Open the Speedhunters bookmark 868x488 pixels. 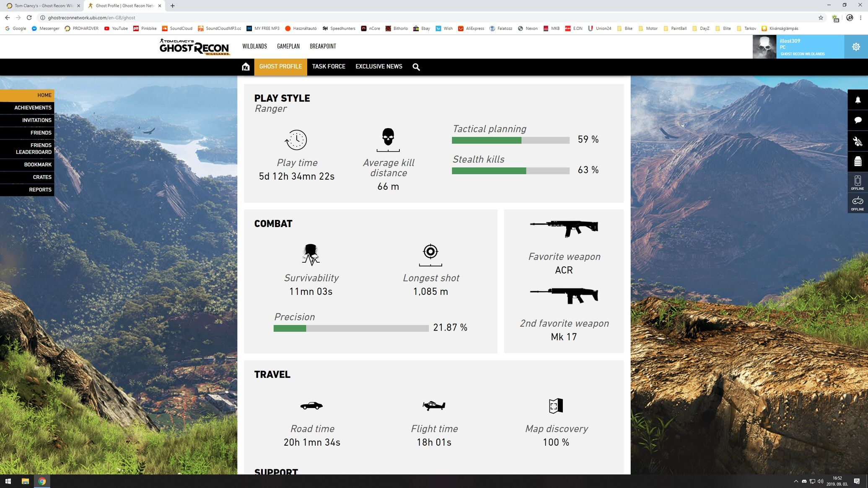339,28
